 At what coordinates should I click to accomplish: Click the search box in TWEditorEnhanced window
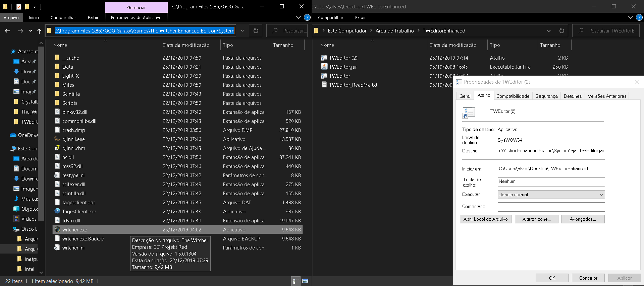click(606, 31)
